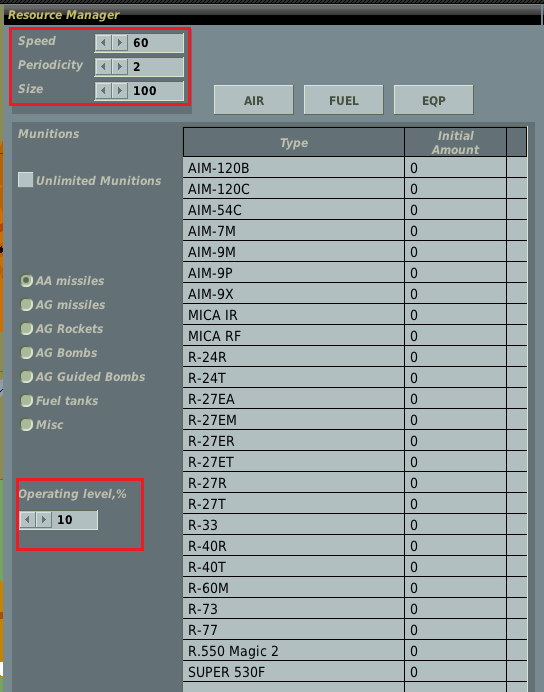This screenshot has height=692, width=544.
Task: Open the AIR resources tab
Action: point(254,100)
